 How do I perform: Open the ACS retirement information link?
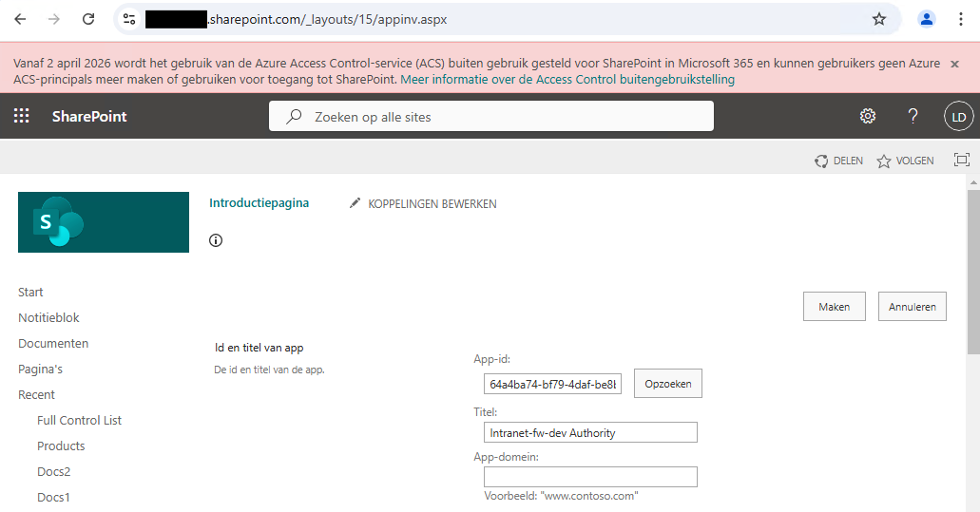click(567, 80)
